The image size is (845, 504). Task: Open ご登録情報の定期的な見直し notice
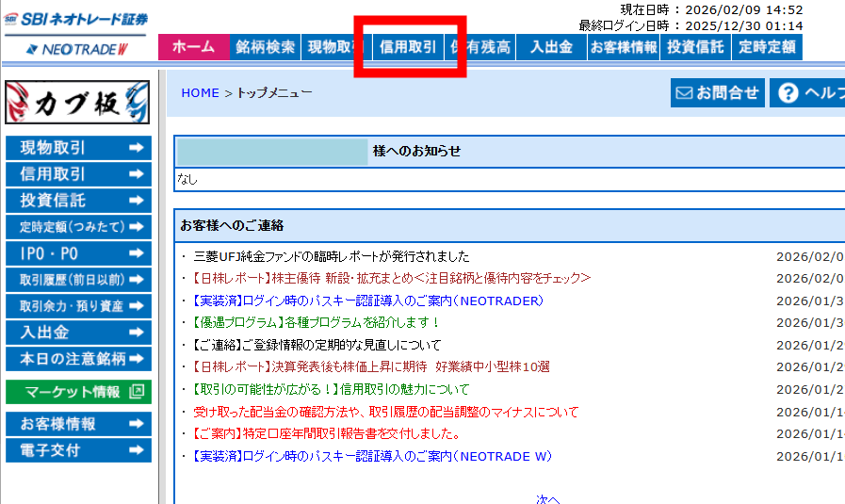coord(317,345)
